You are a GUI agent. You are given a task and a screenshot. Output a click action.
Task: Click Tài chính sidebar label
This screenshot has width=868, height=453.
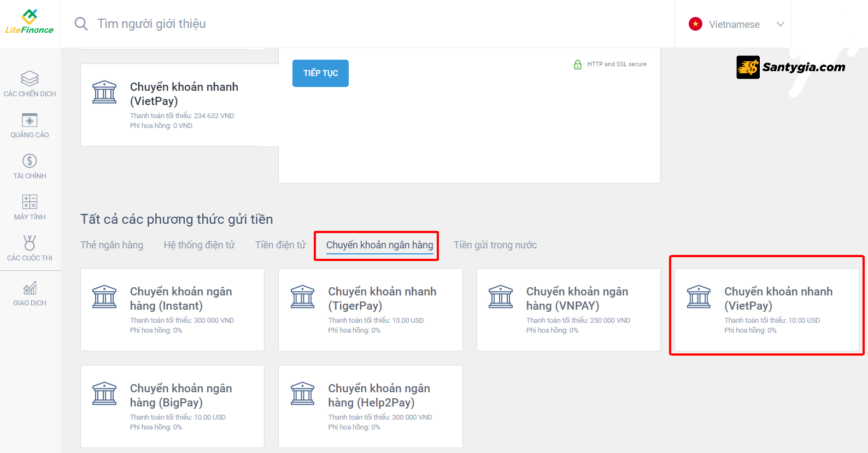point(30,176)
